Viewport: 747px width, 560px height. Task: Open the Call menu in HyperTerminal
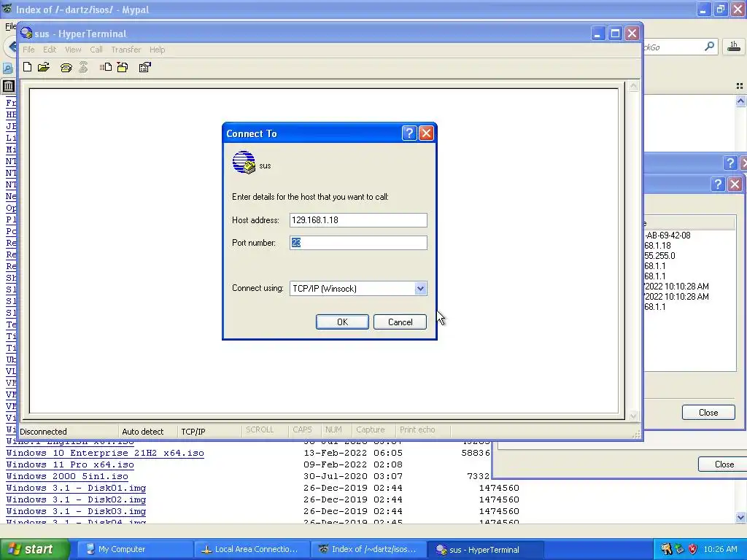(96, 50)
